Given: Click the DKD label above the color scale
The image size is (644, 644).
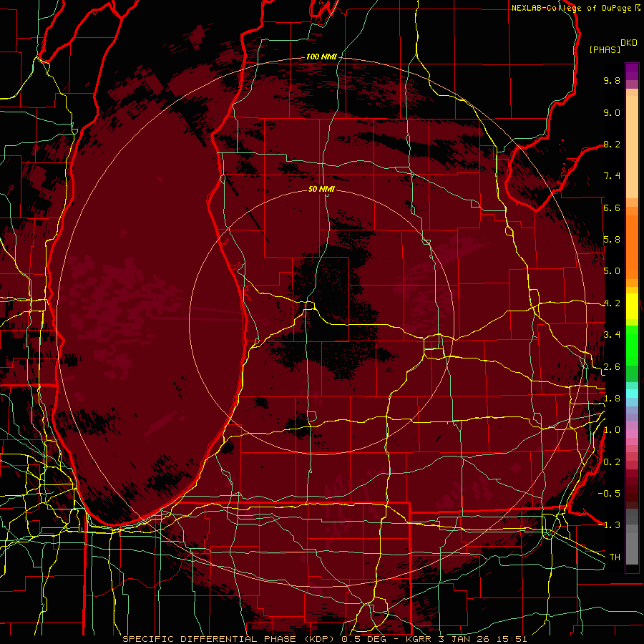Looking at the screenshot, I should [629, 43].
